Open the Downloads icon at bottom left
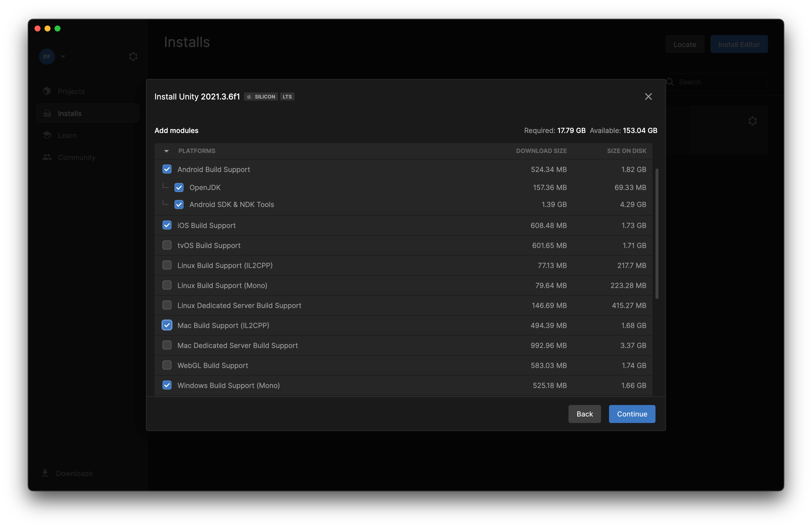Viewport: 812px width, 528px height. 45,473
